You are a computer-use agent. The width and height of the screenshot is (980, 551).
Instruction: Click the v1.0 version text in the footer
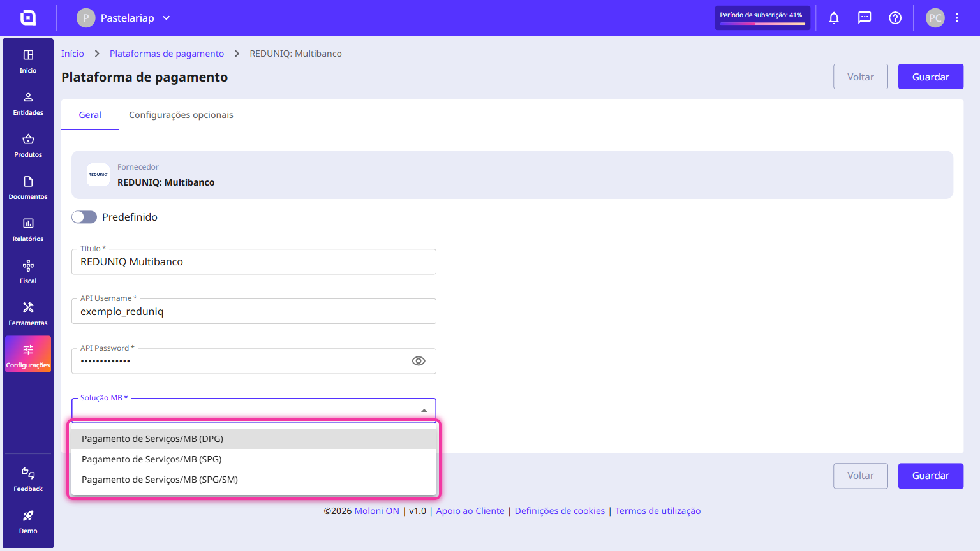click(417, 511)
